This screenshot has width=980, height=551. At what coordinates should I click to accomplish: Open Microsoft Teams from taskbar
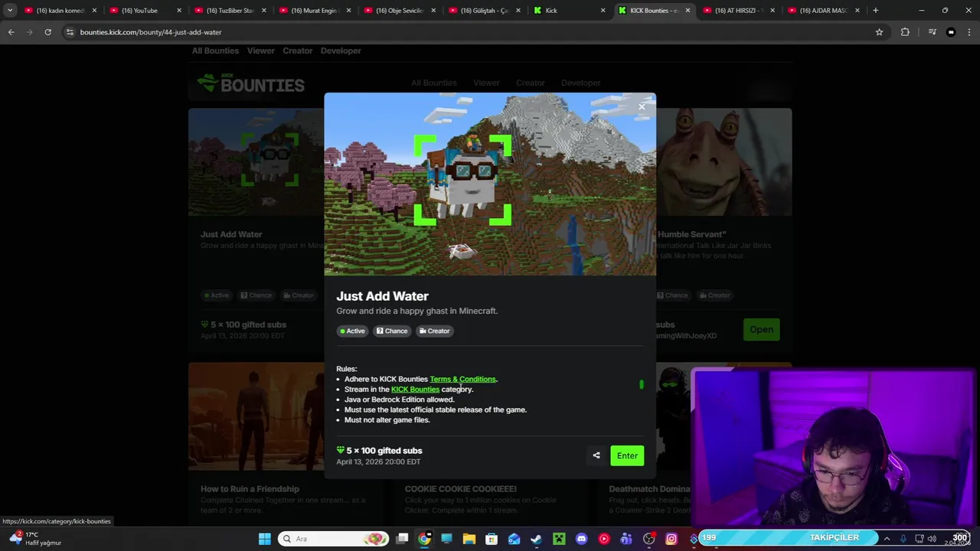pyautogui.click(x=626, y=539)
